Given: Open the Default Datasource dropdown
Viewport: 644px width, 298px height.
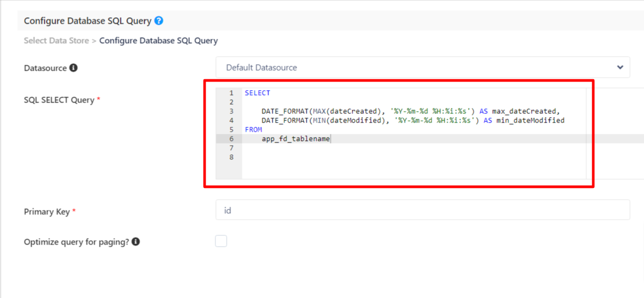Looking at the screenshot, I should [x=423, y=67].
